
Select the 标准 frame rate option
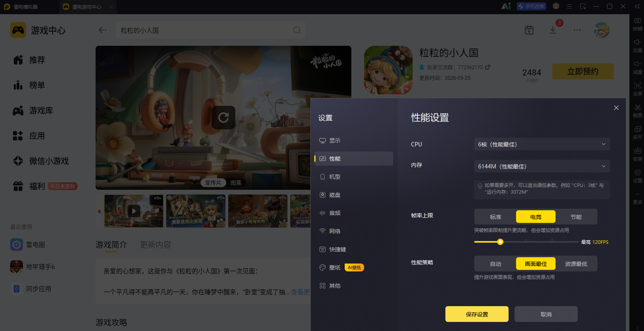(x=496, y=217)
